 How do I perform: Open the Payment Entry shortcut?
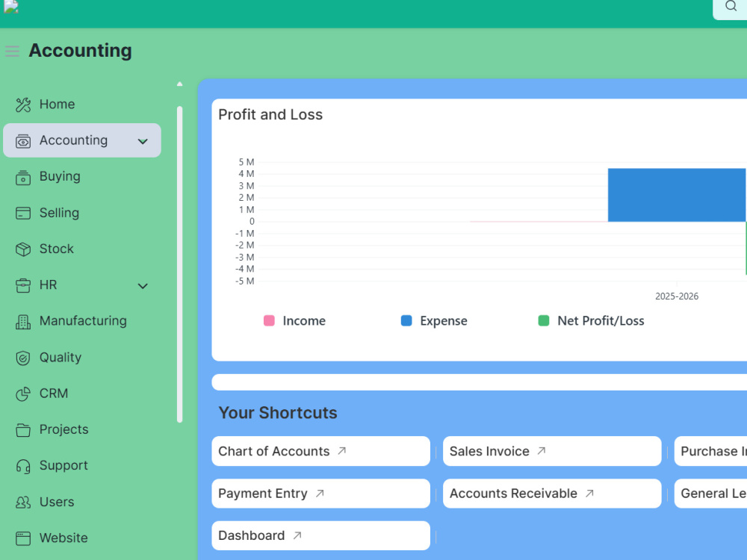click(320, 494)
